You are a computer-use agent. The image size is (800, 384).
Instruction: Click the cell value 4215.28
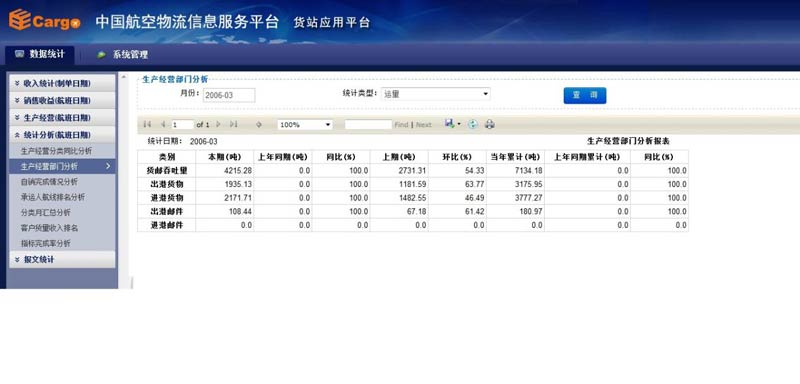coord(238,171)
